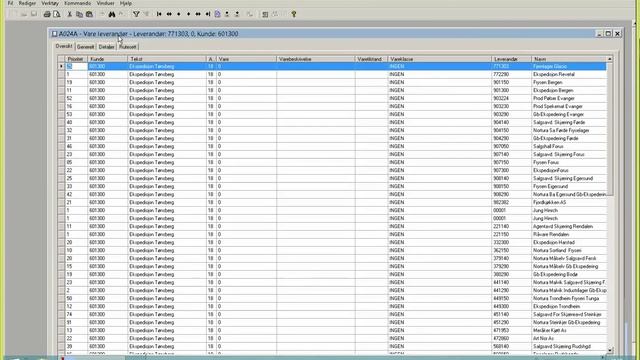640x360 pixels.
Task: Select the name cell Ekspedisjon Trondheim
Action: pyautogui.click(x=569, y=306)
